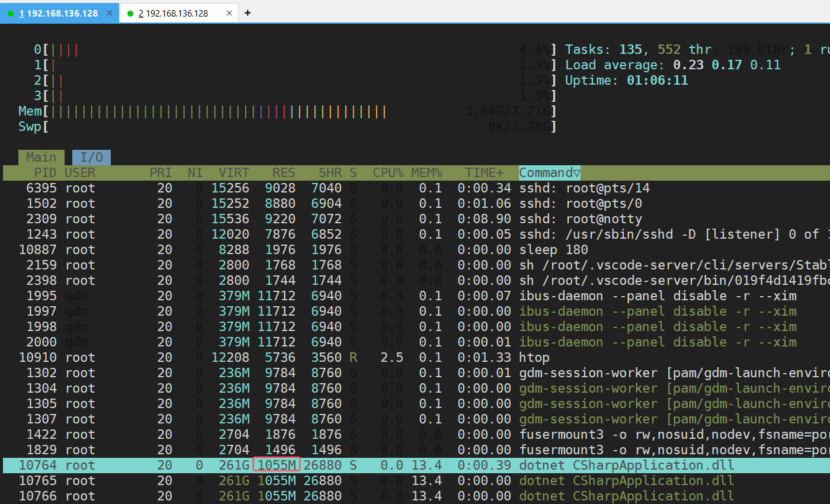Select the sleep 180 process row

[x=296, y=250]
